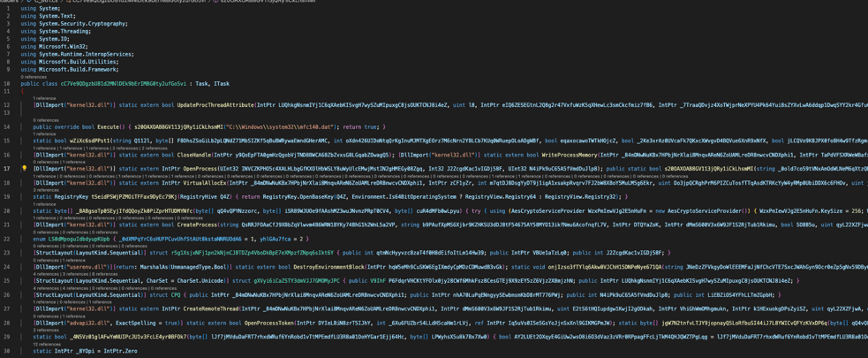The width and height of the screenshot is (868, 358).
Task: Click 'UpdateProcThreadAttribute' method name on line 12
Action: (215, 104)
